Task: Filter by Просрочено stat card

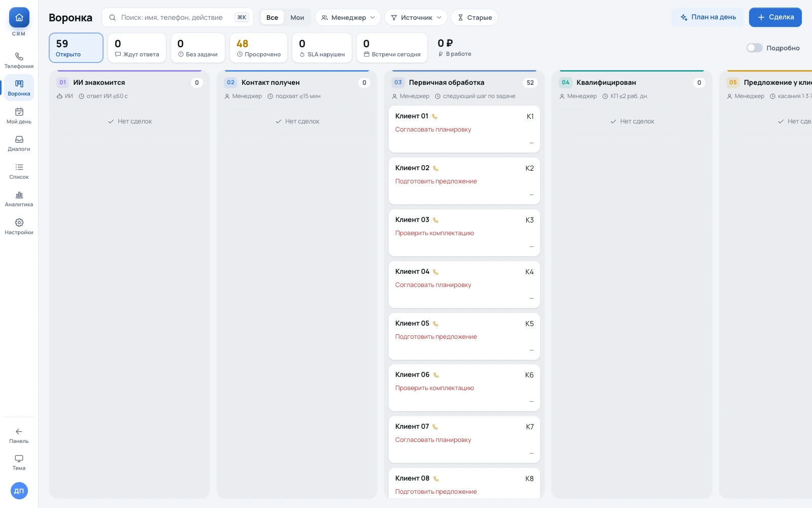Action: click(258, 48)
